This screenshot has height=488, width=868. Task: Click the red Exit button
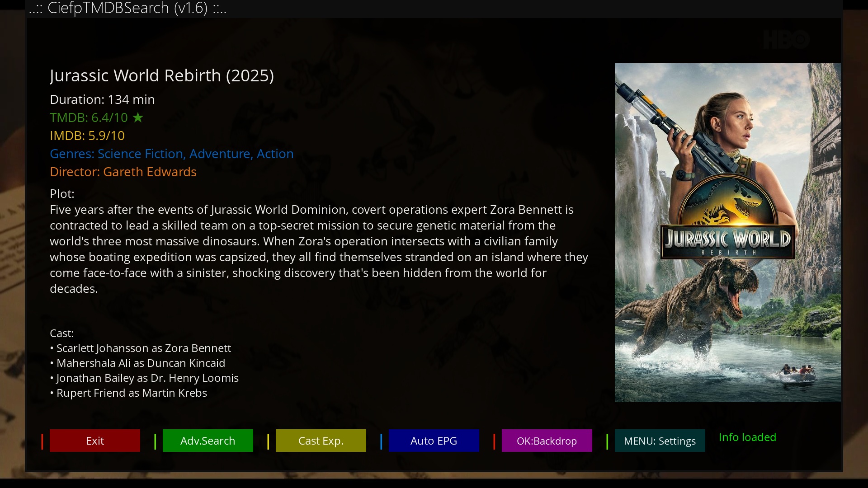coord(95,441)
